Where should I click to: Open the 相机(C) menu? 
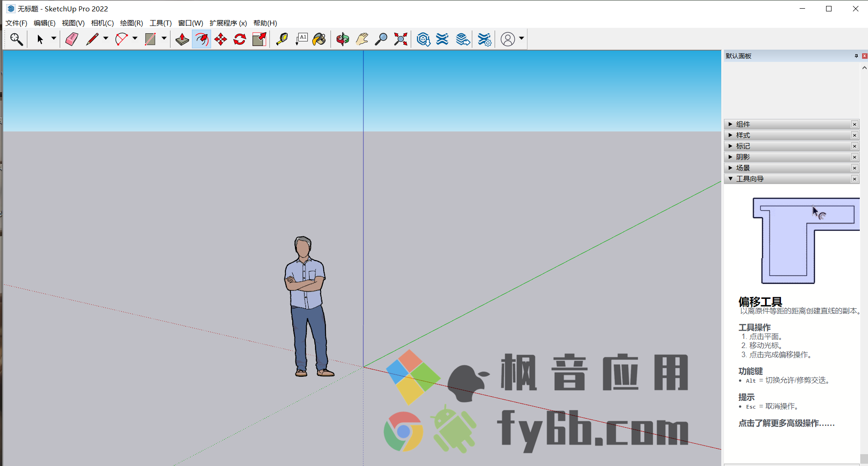(x=103, y=23)
